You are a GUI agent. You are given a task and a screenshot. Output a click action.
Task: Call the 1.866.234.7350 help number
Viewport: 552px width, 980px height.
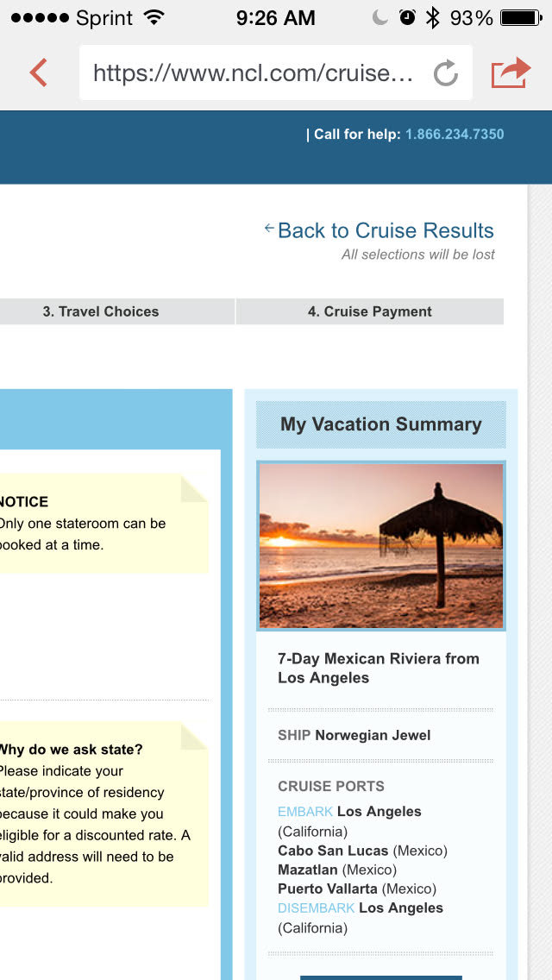[455, 135]
